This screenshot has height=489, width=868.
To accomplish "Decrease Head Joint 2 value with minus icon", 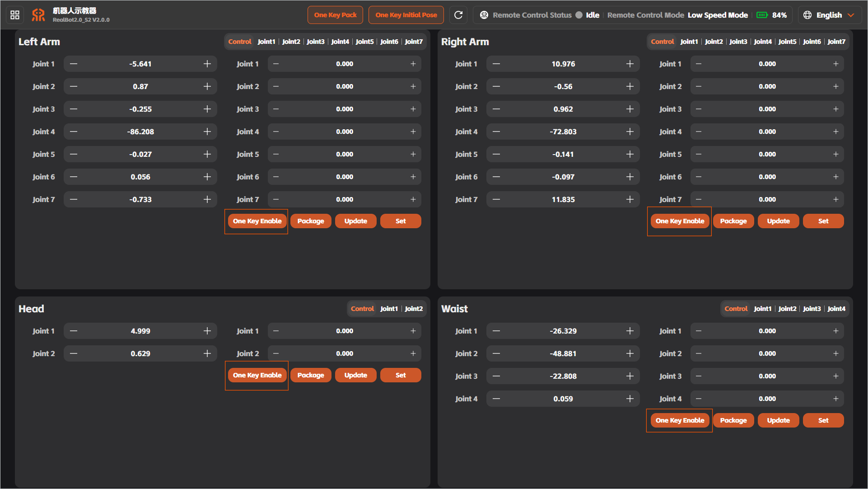I will click(x=74, y=353).
